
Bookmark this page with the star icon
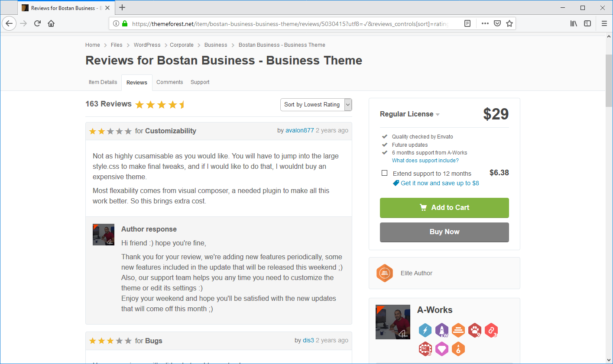click(x=509, y=23)
